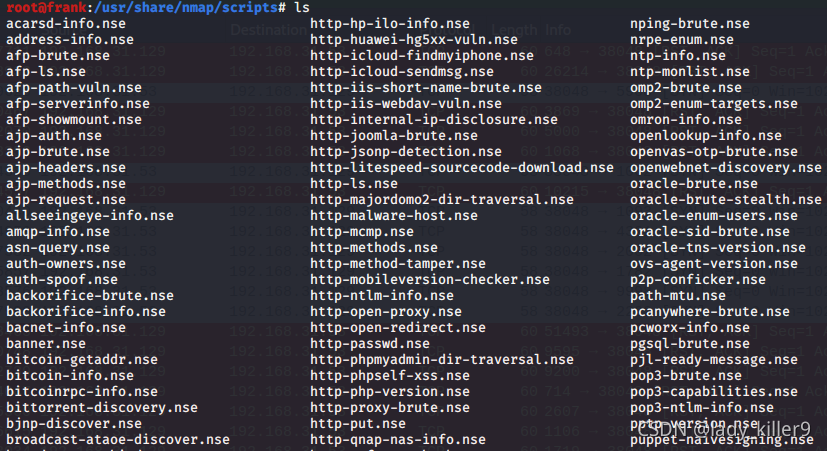
Task: Click the acarsd-info.nse filename
Action: coord(66,24)
